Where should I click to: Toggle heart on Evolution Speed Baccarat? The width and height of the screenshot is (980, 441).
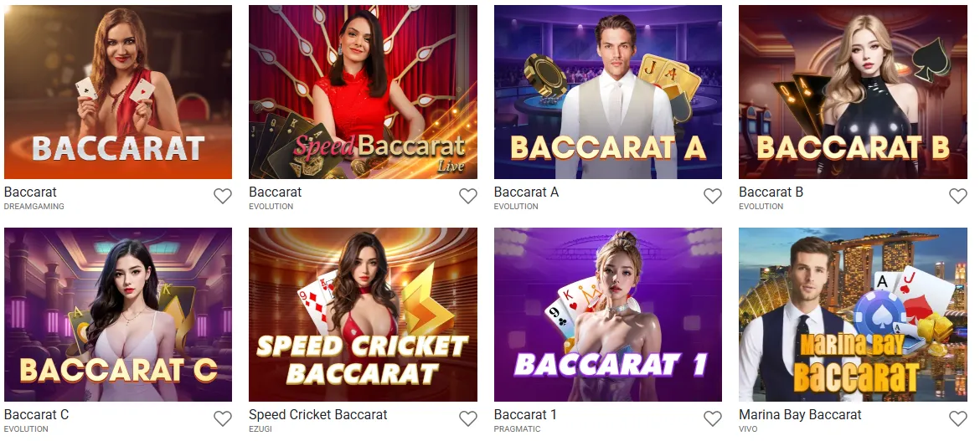coord(468,196)
